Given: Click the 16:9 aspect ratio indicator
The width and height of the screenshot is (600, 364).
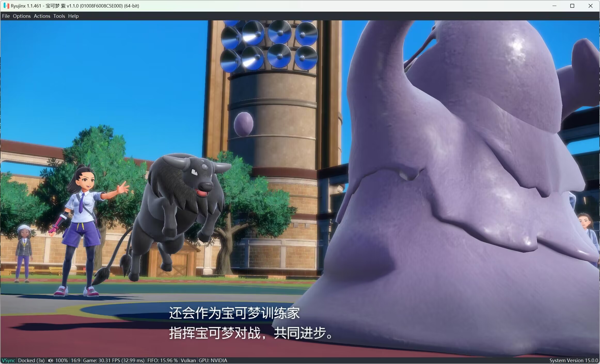Looking at the screenshot, I should point(75,360).
